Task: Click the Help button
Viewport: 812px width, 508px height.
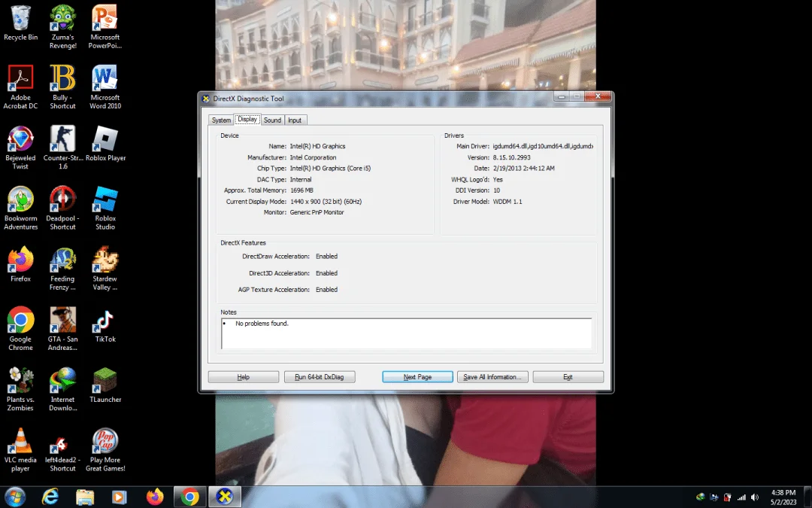Action: pyautogui.click(x=244, y=377)
